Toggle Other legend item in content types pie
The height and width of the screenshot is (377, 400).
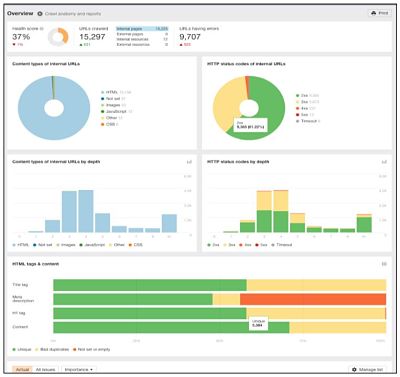[112, 118]
